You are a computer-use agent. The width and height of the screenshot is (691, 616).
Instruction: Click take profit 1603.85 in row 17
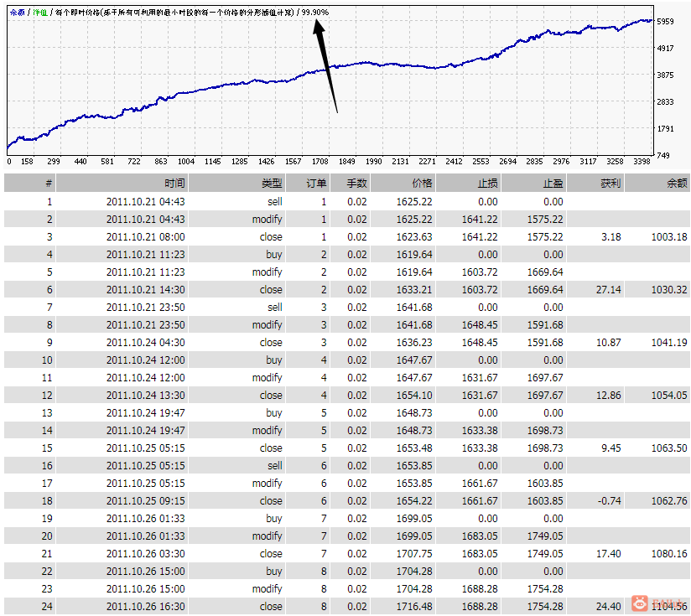tap(545, 484)
